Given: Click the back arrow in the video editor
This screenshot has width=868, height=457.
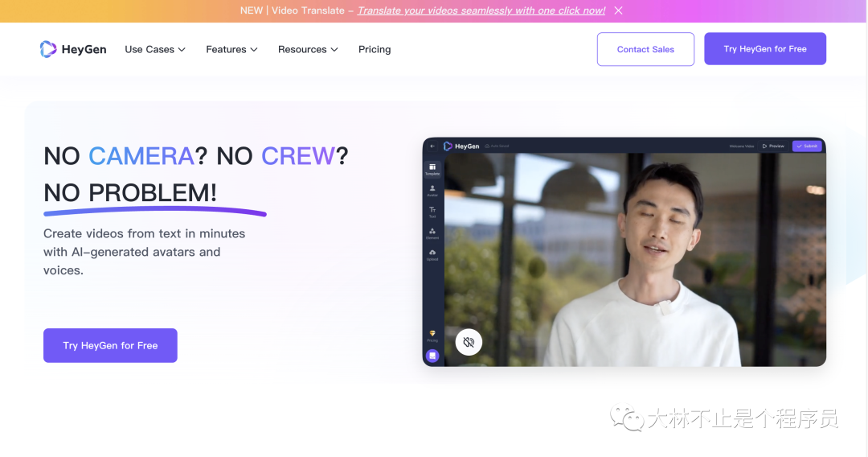Looking at the screenshot, I should point(432,146).
